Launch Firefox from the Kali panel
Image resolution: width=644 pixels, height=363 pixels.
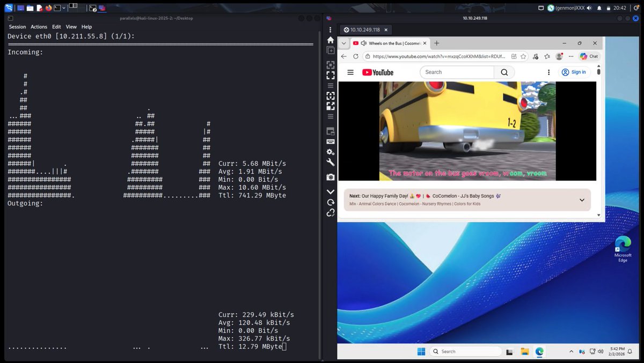coord(48,8)
